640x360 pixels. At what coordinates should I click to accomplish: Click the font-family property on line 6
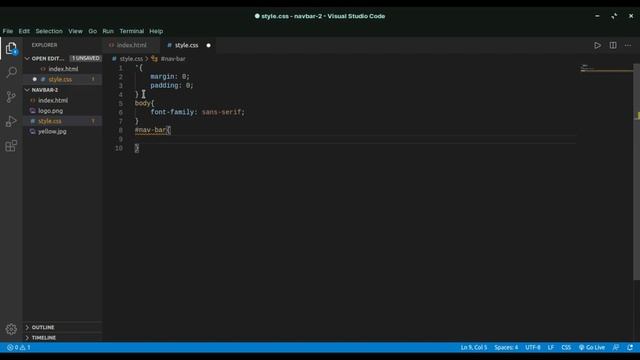pos(172,112)
